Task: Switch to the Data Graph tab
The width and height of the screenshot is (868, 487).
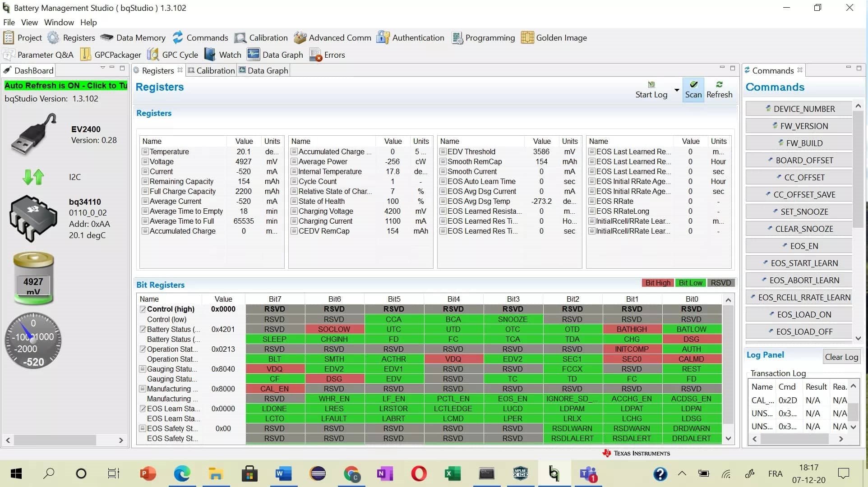Action: click(x=263, y=71)
